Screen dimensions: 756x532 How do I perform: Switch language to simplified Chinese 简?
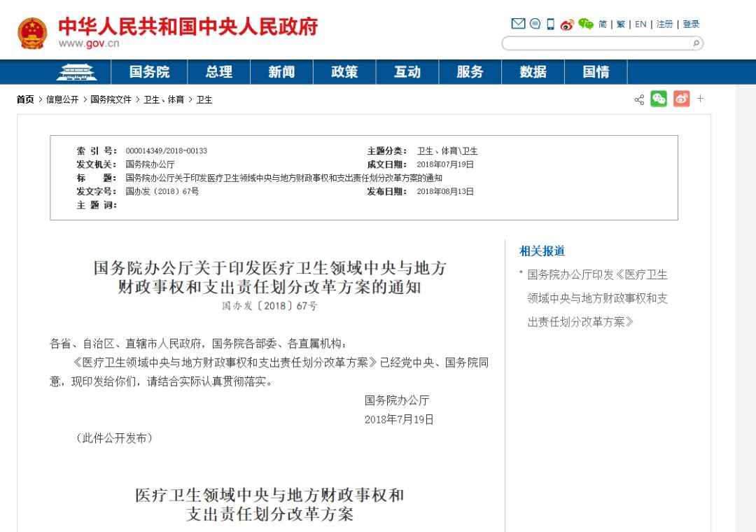tap(603, 23)
